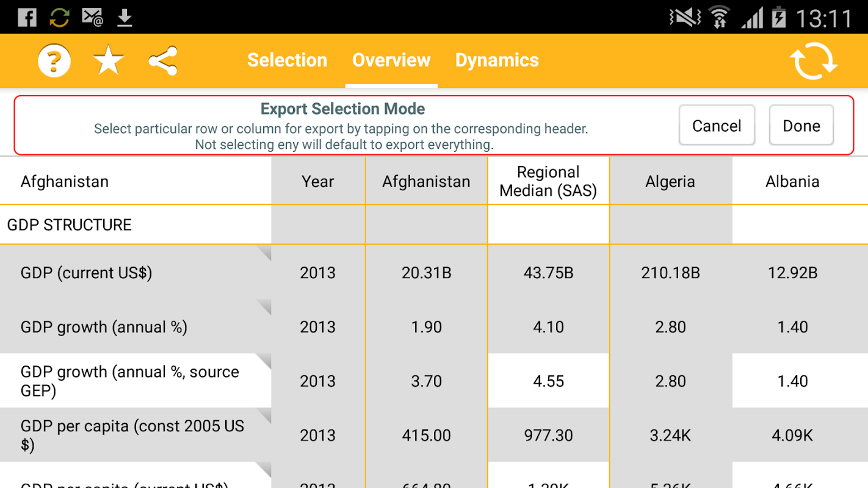Select the Year column header
Screen dimensions: 868x488
pyautogui.click(x=318, y=181)
